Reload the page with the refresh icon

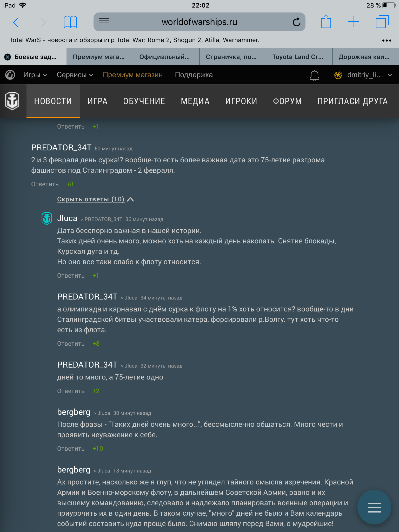tap(296, 22)
